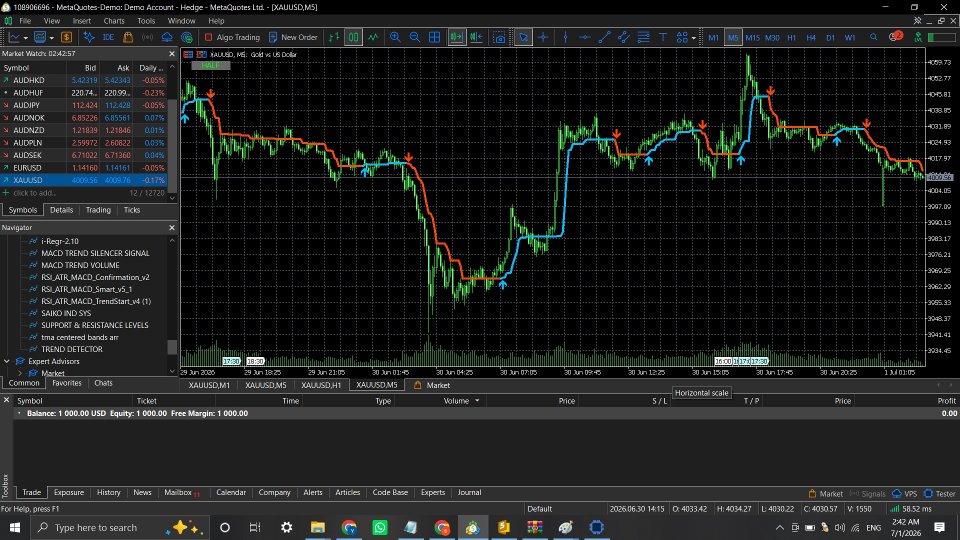Open account notifications icon with red badge
Screen dimensions: 960x540
coord(895,37)
